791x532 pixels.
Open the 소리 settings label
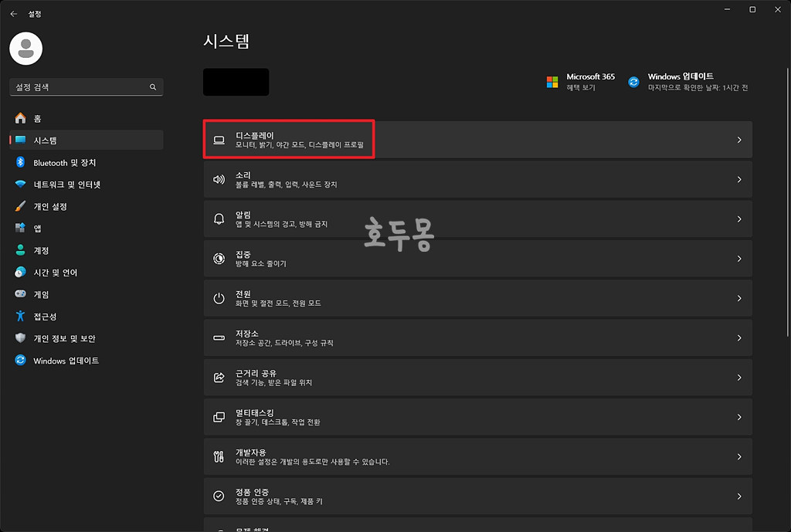point(243,175)
